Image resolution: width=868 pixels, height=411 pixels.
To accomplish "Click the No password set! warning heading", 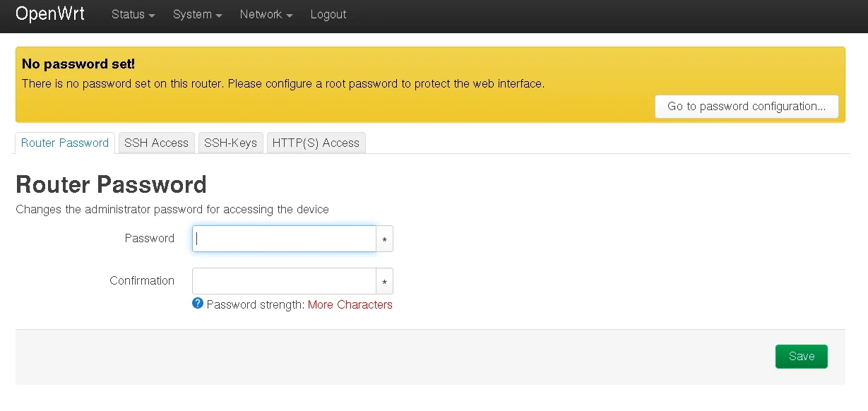I will pos(78,64).
